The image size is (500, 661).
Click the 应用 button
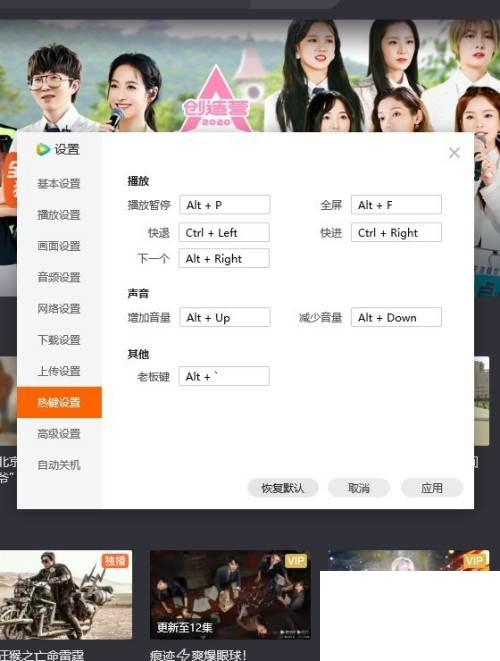click(432, 488)
